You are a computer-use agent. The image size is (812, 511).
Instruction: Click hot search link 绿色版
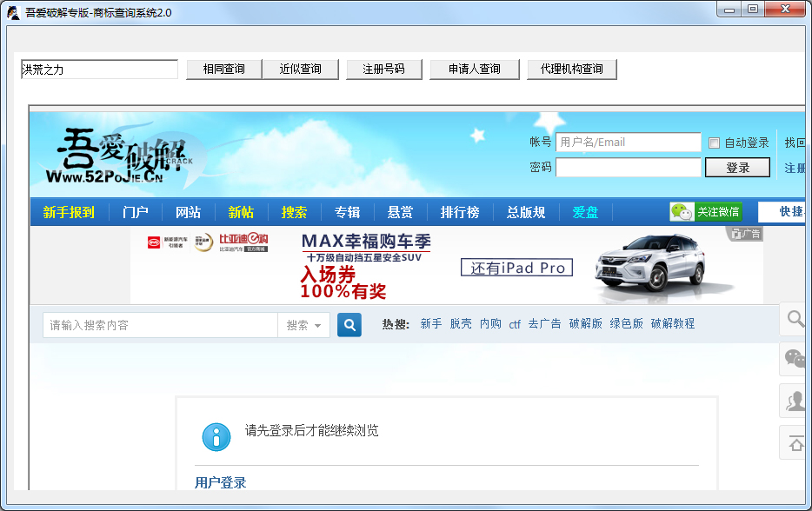(x=626, y=324)
